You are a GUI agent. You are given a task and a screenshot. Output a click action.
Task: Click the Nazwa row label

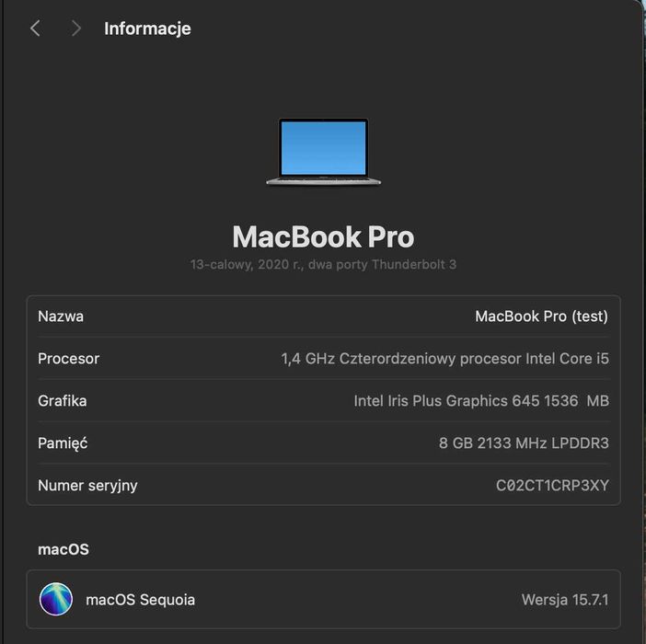click(61, 316)
